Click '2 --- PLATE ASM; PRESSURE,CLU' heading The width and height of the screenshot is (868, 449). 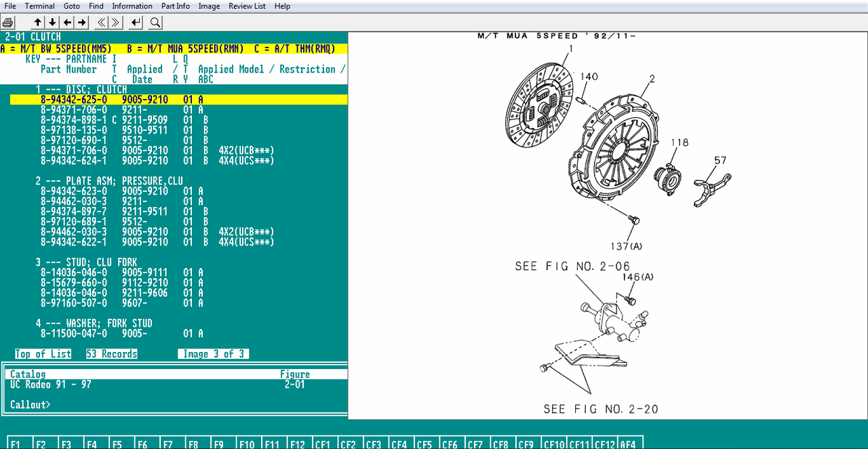(x=109, y=181)
